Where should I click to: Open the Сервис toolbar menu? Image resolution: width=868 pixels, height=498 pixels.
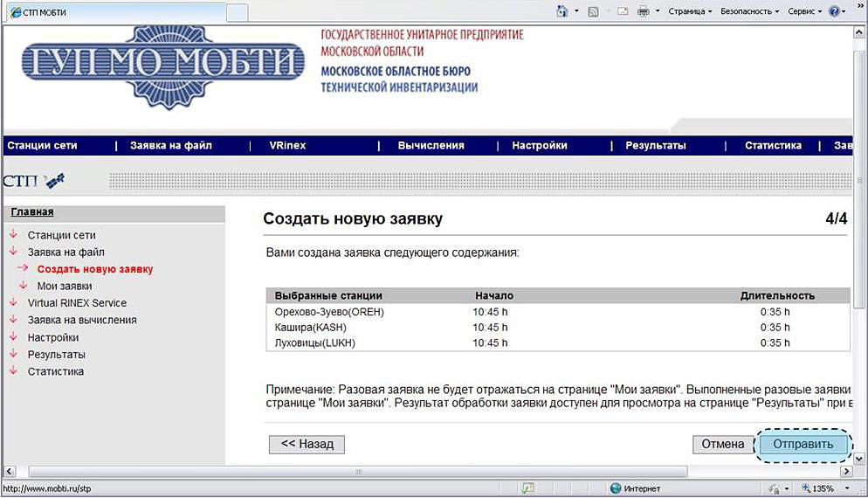(805, 11)
